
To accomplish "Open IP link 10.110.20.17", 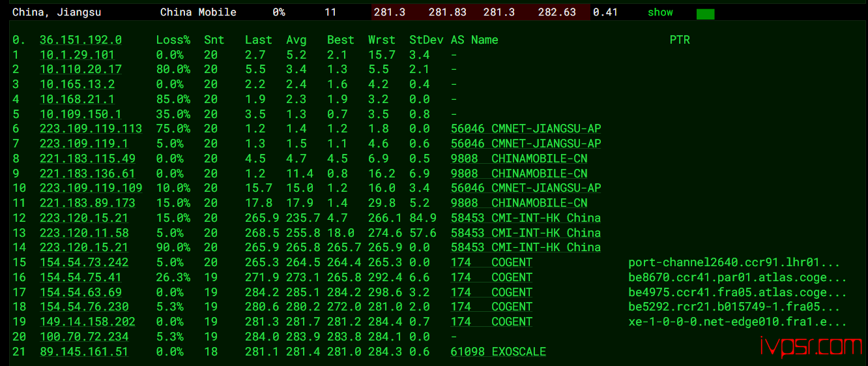I will click(x=80, y=69).
